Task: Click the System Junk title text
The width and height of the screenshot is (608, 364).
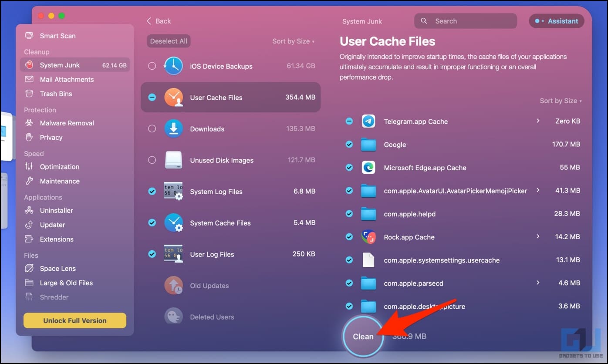Action: pos(362,21)
